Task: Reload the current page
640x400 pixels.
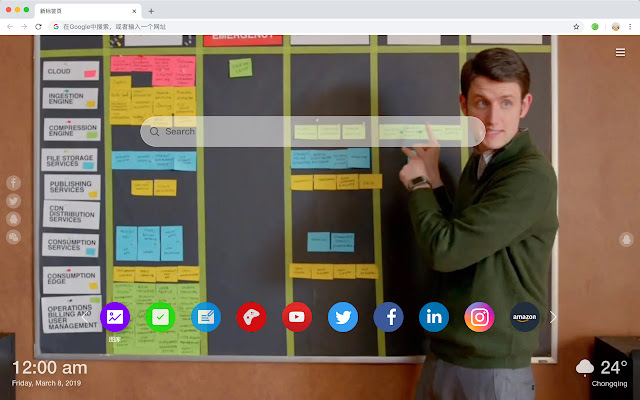Action: [x=38, y=27]
